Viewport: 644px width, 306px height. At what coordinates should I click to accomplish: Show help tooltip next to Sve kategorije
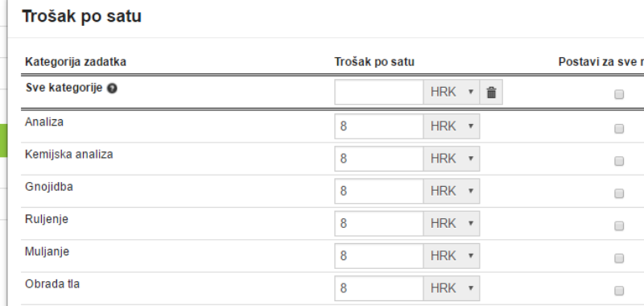[x=112, y=89]
